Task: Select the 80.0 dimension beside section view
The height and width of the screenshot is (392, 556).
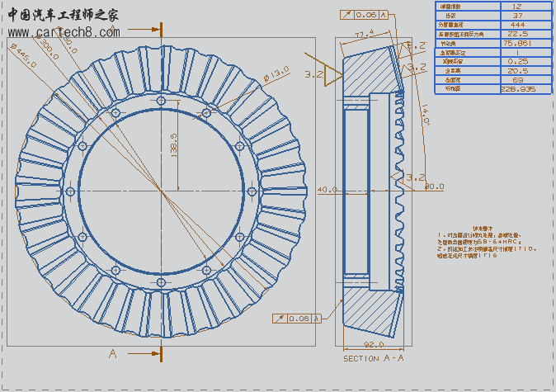Action: 435,187
